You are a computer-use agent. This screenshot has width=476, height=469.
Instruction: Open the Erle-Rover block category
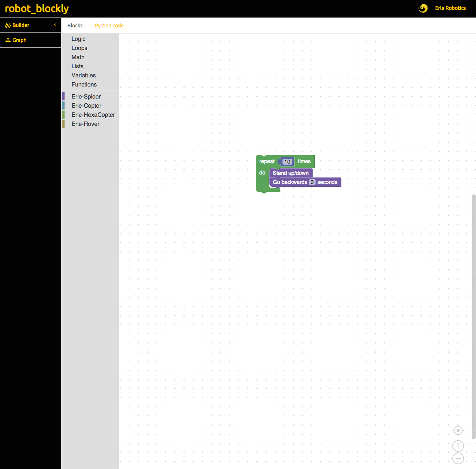tap(90, 124)
